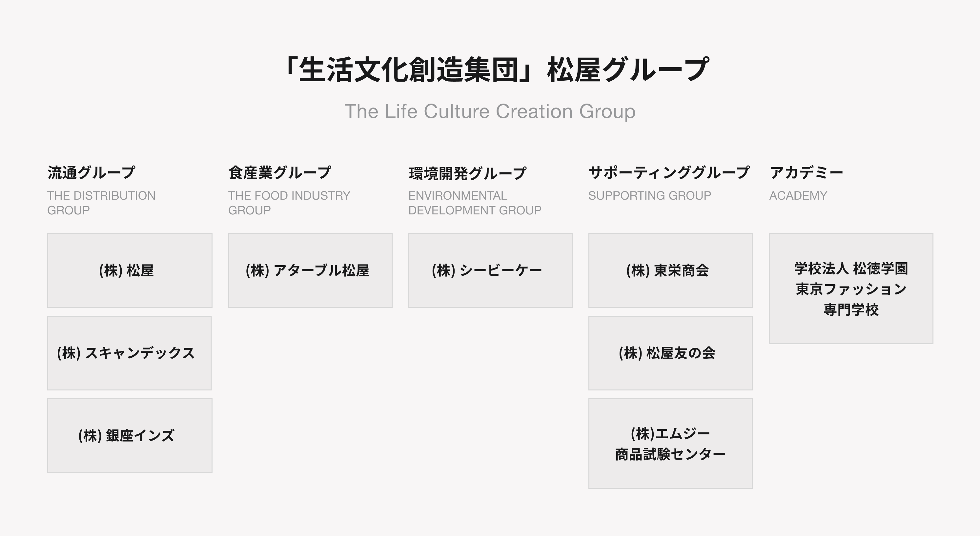This screenshot has width=980, height=536.
Task: Open the (株) スキャンデックス box
Action: coord(129,353)
